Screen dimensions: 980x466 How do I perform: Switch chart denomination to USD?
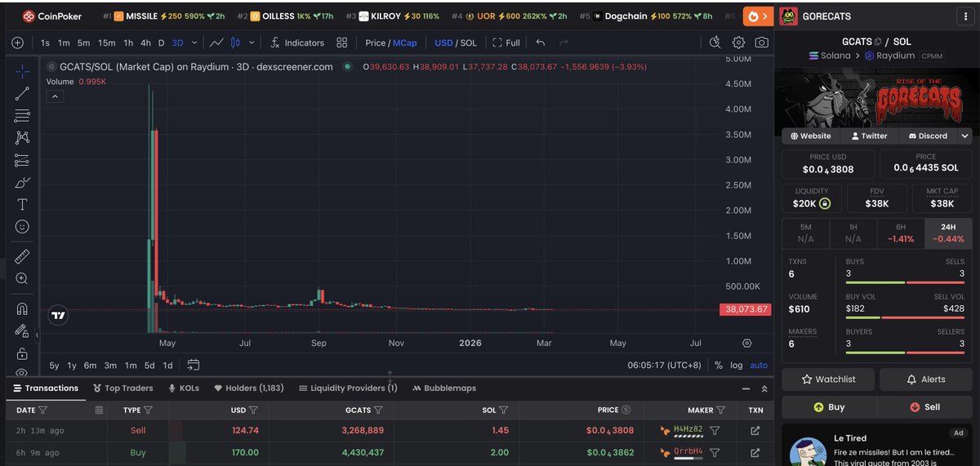point(443,42)
